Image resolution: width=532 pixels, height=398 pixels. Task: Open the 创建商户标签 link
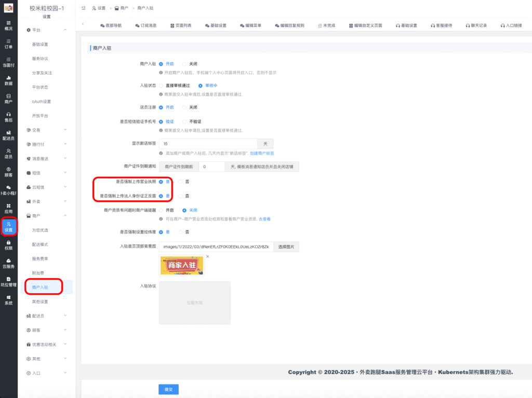(x=262, y=154)
